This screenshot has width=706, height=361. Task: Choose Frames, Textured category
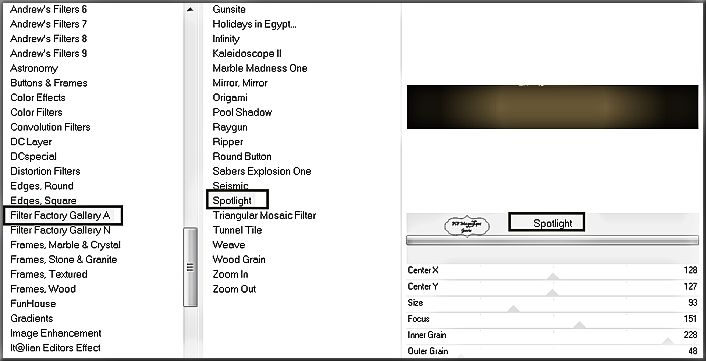(x=49, y=275)
